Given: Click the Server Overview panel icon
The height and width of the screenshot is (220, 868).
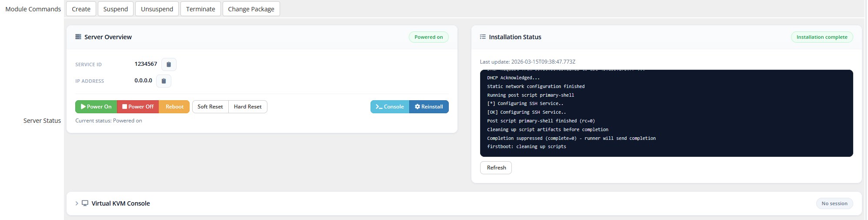Looking at the screenshot, I should [x=78, y=37].
